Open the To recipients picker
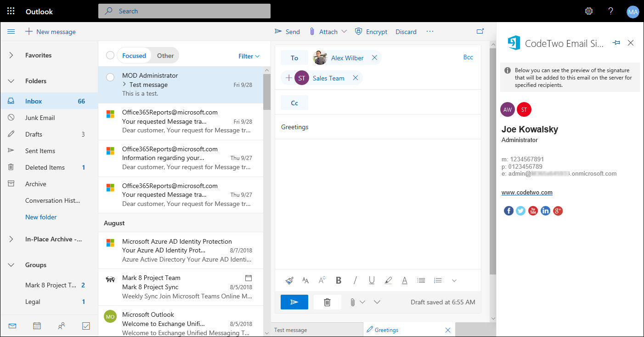Screen dimensions: 644x337 point(294,58)
